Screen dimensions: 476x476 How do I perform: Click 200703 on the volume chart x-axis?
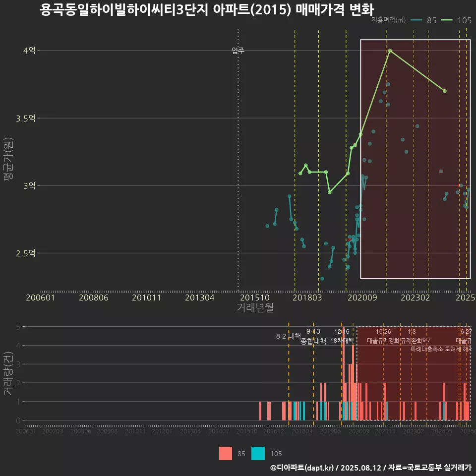(53, 431)
